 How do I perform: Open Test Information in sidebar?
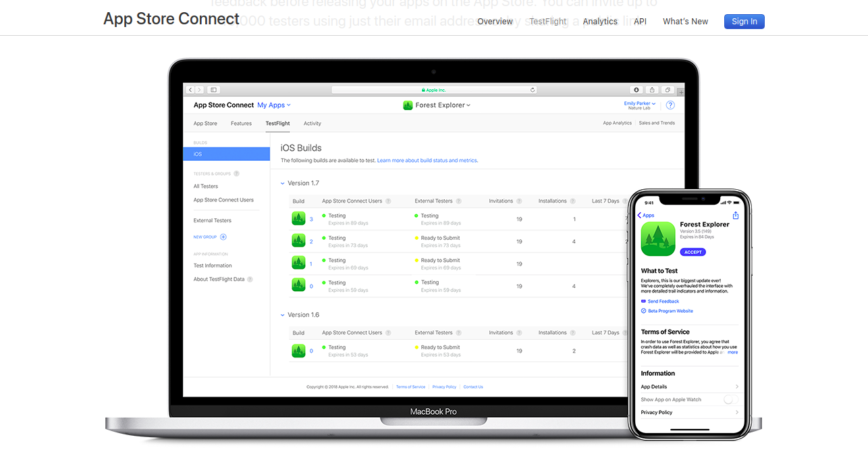tap(213, 266)
